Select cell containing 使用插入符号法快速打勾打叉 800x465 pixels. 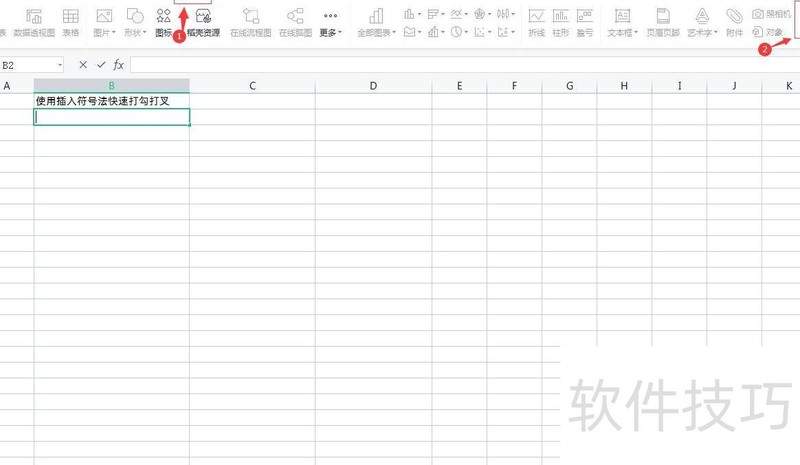111,101
